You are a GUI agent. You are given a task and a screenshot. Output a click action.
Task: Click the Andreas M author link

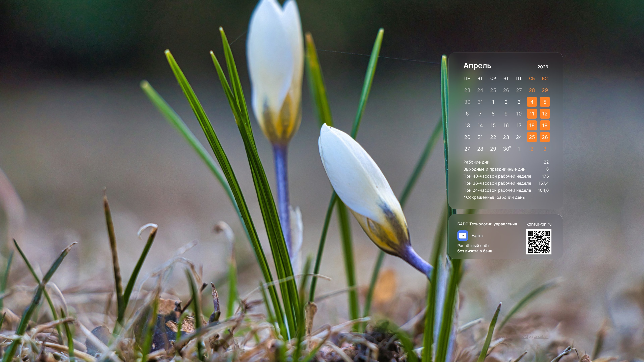point(520,337)
